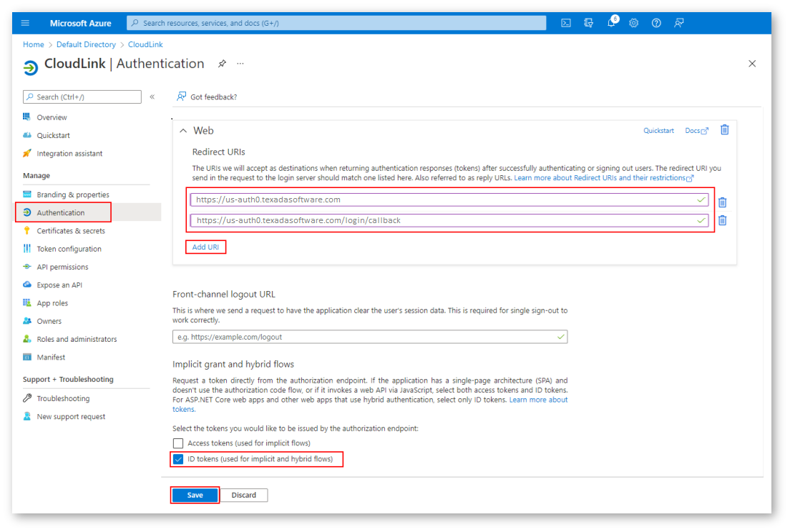Click the feedback icon in the top bar
The image size is (790, 532).
tap(678, 23)
